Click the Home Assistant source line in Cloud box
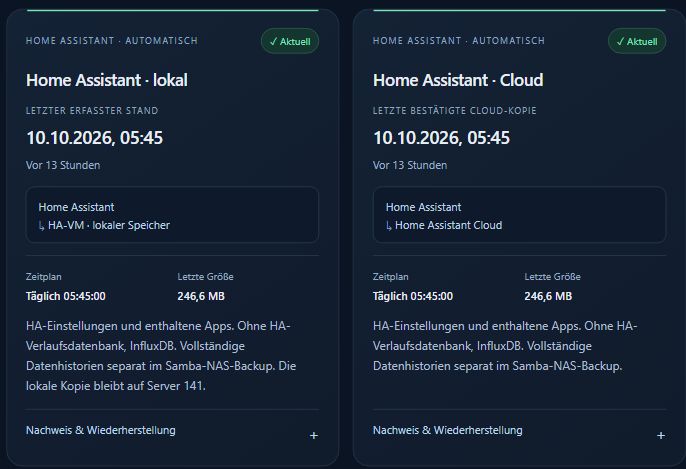Screen dimensions: 686x469 point(423,207)
